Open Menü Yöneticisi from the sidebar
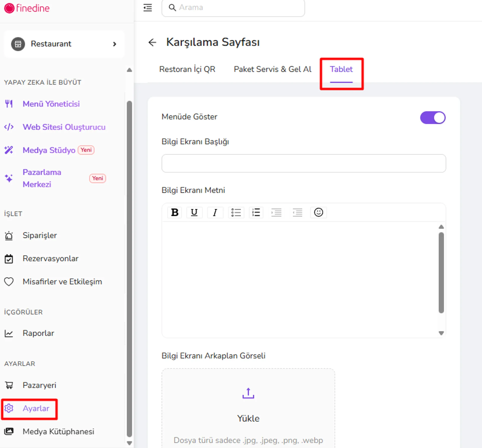This screenshot has height=448, width=482. pyautogui.click(x=51, y=104)
